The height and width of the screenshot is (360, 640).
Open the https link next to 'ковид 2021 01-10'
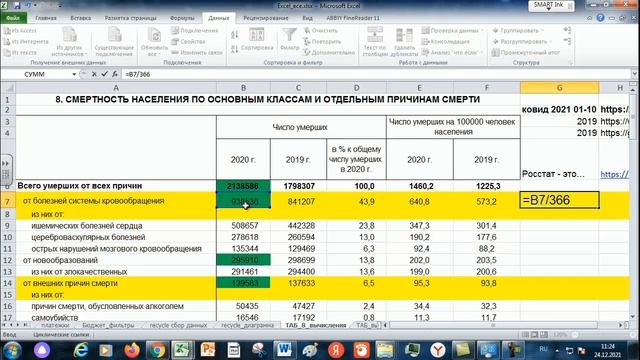click(x=614, y=109)
